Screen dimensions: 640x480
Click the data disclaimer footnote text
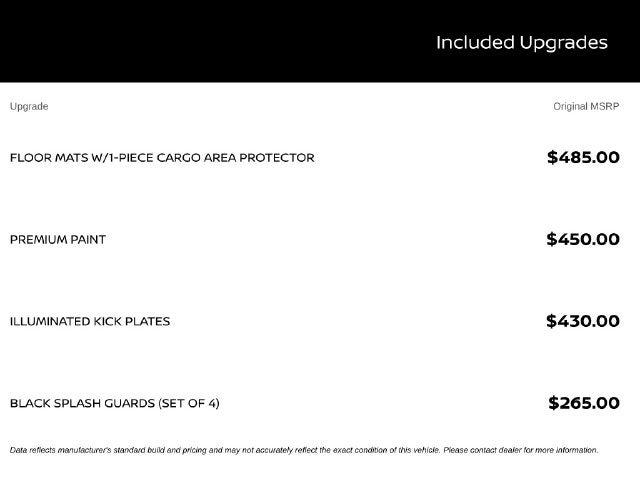[x=304, y=450]
